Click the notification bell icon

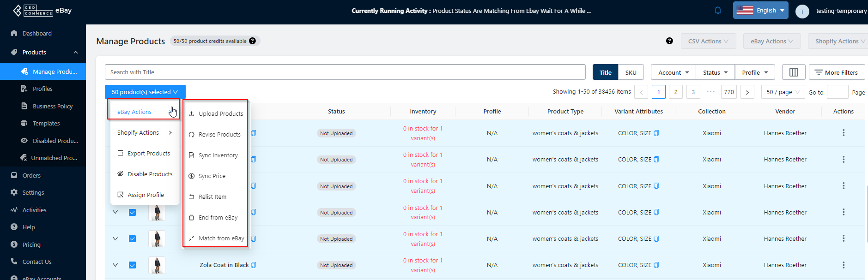pyautogui.click(x=718, y=10)
